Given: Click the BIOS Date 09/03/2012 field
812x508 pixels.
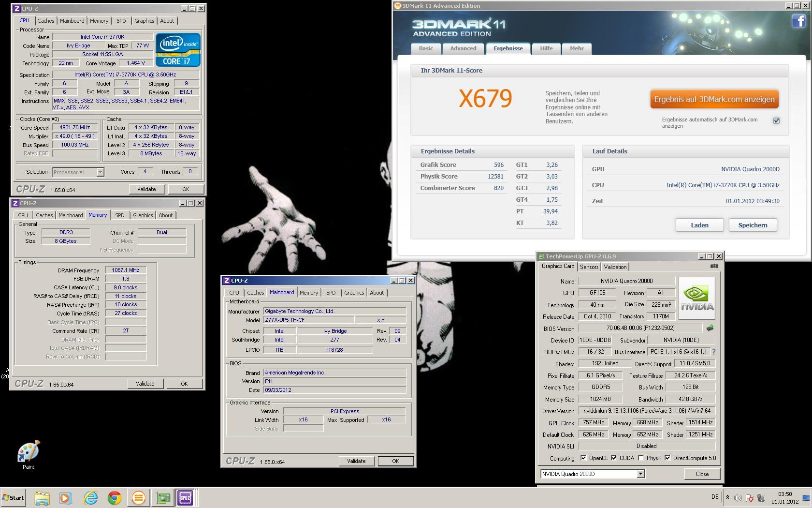Looking at the screenshot, I should pyautogui.click(x=334, y=390).
